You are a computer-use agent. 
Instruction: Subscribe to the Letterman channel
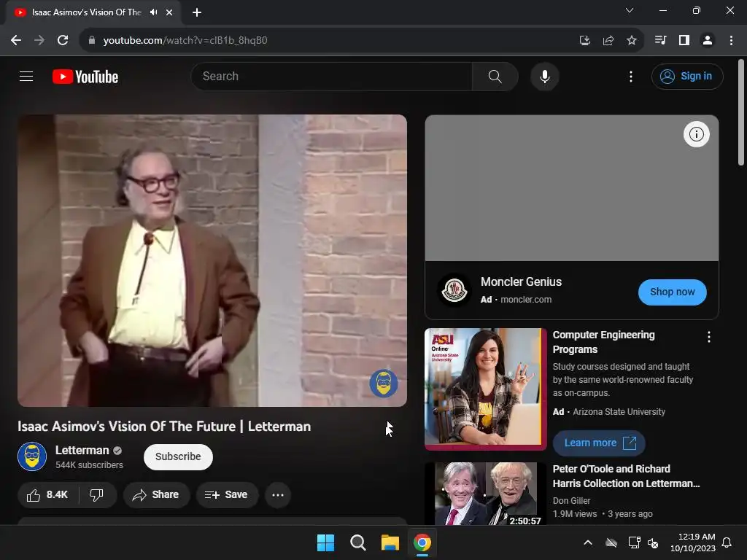click(178, 456)
